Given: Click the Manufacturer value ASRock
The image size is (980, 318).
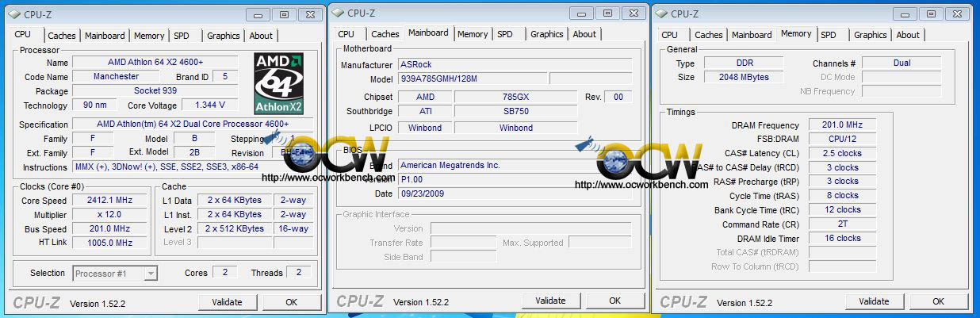Looking at the screenshot, I should coord(515,65).
